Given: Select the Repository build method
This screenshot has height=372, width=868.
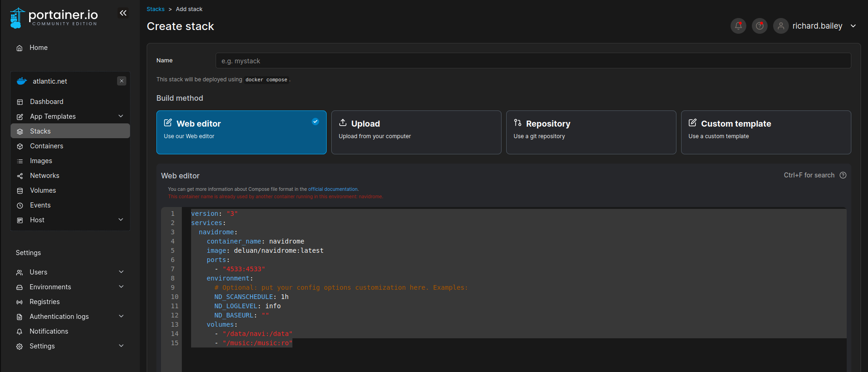Looking at the screenshot, I should pos(591,132).
